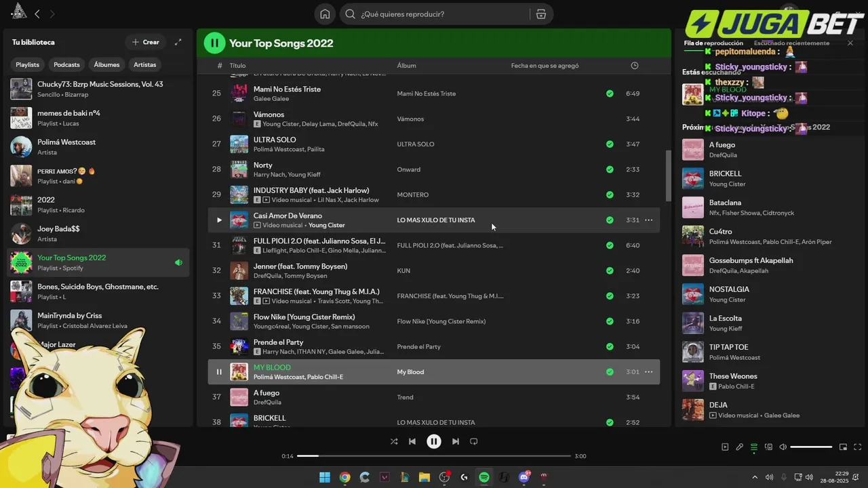Open album link LO MAS XULO DE TU INSTA row 30

tap(436, 220)
